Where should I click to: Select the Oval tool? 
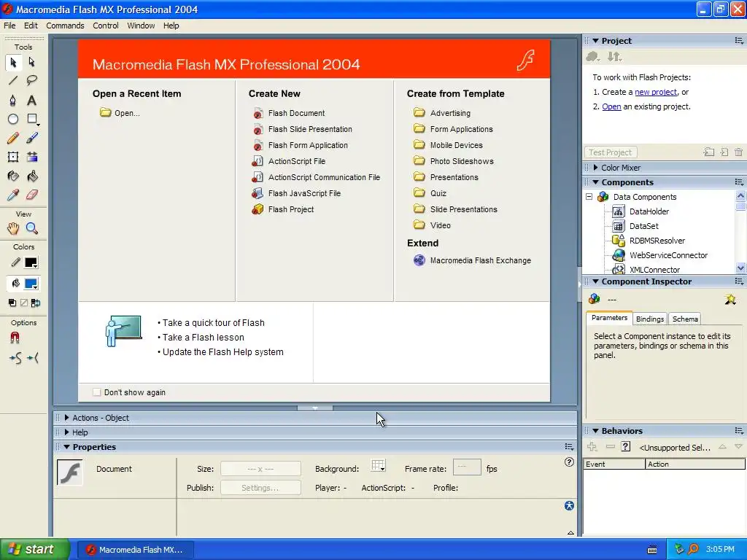pyautogui.click(x=13, y=119)
